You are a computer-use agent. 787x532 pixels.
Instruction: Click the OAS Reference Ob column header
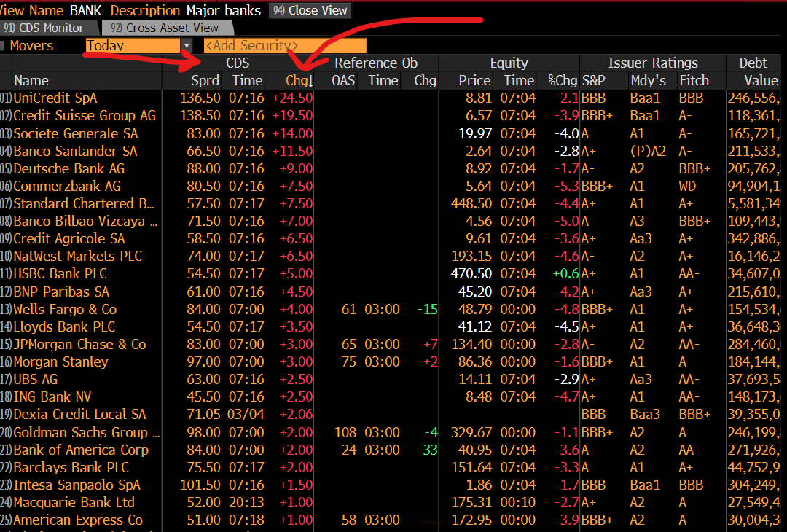pos(342,80)
